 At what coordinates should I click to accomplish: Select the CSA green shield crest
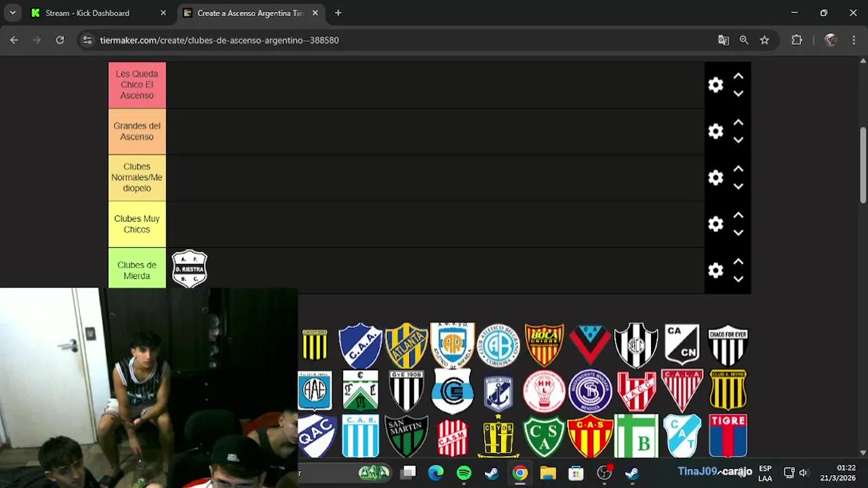click(x=545, y=436)
